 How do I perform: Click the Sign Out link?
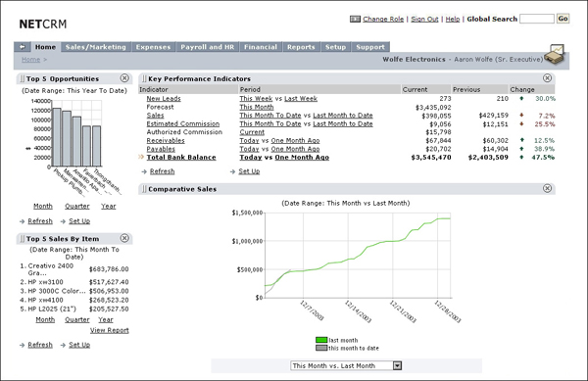pyautogui.click(x=424, y=20)
